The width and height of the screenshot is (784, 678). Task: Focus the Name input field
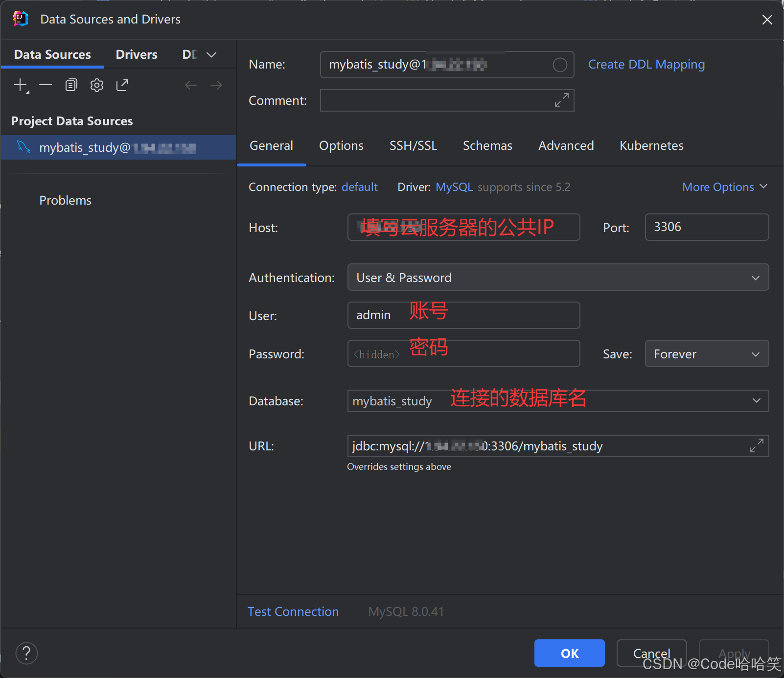click(447, 65)
